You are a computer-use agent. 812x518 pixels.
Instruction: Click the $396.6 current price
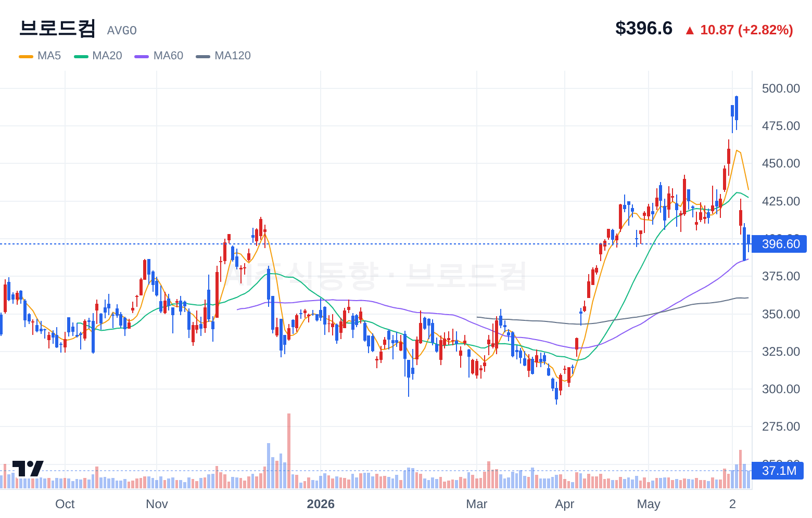[x=644, y=29]
